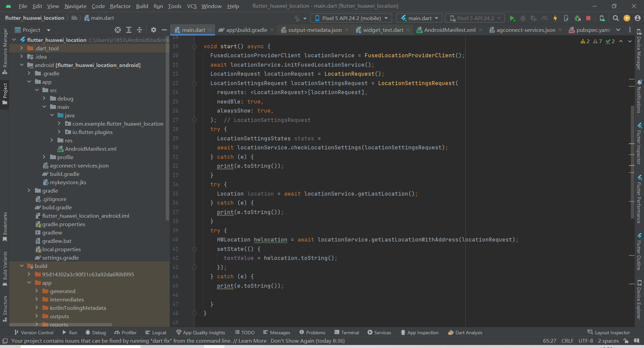
Task: Toggle code folding at setState line
Action: (194, 249)
